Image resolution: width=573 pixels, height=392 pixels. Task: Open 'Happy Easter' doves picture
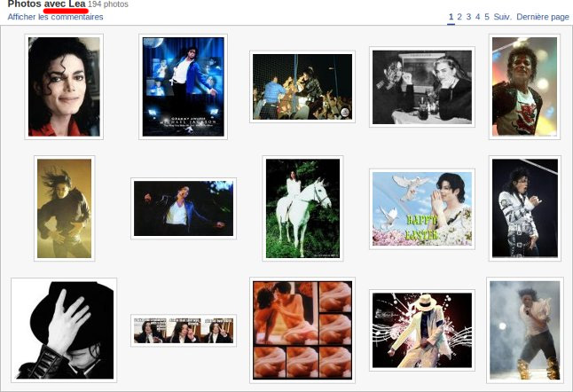(x=422, y=209)
